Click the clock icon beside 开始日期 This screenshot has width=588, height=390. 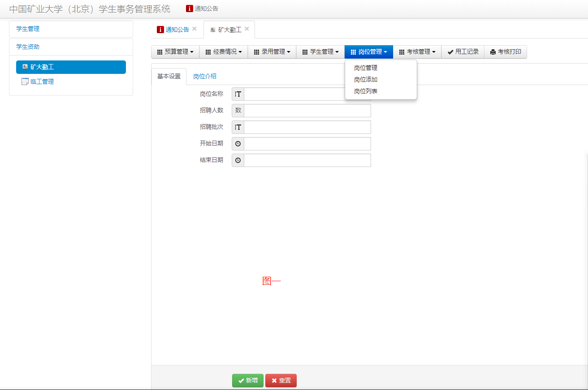click(238, 144)
